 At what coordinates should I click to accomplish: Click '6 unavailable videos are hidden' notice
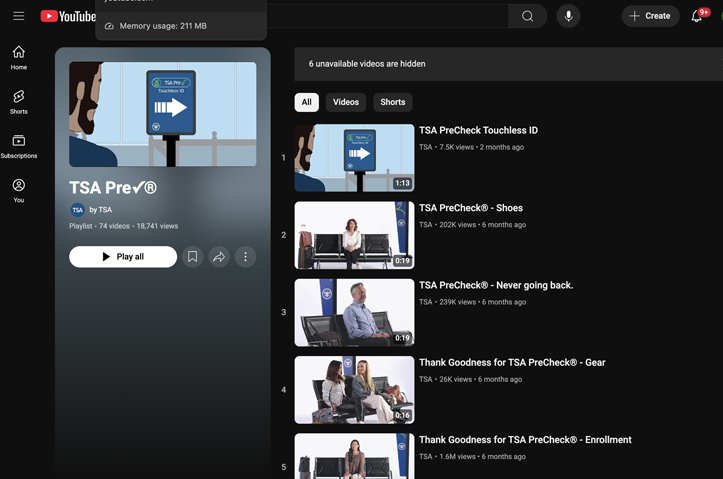click(367, 64)
